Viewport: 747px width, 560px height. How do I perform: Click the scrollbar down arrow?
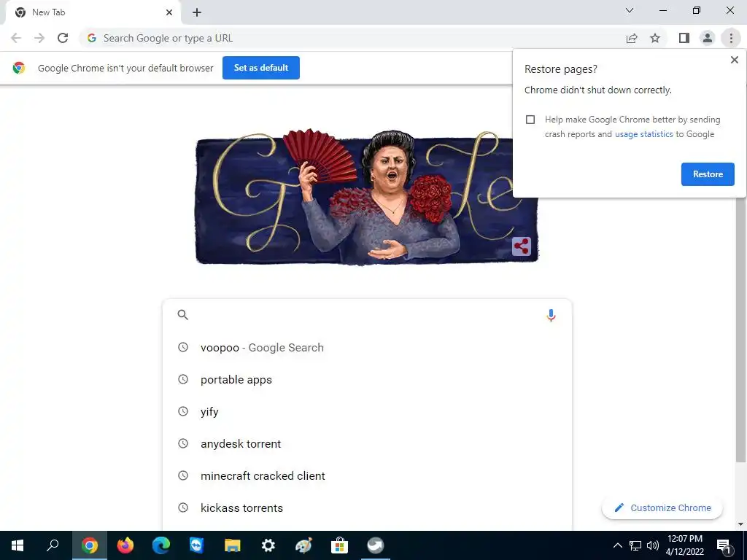point(740,524)
